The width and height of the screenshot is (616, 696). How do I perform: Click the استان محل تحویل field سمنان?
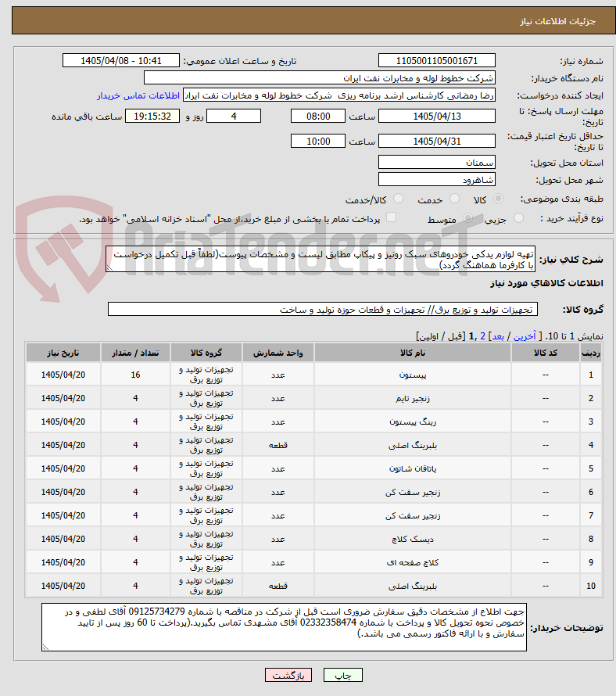pyautogui.click(x=437, y=163)
